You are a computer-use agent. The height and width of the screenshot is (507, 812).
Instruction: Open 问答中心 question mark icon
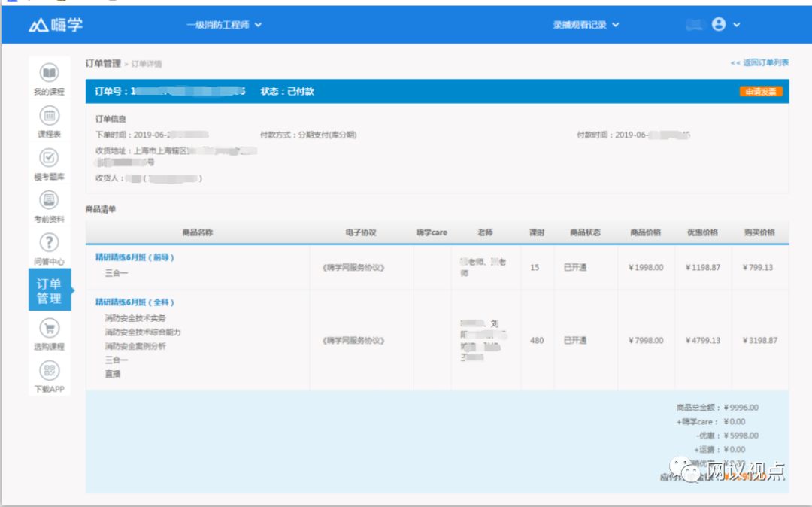pos(50,243)
